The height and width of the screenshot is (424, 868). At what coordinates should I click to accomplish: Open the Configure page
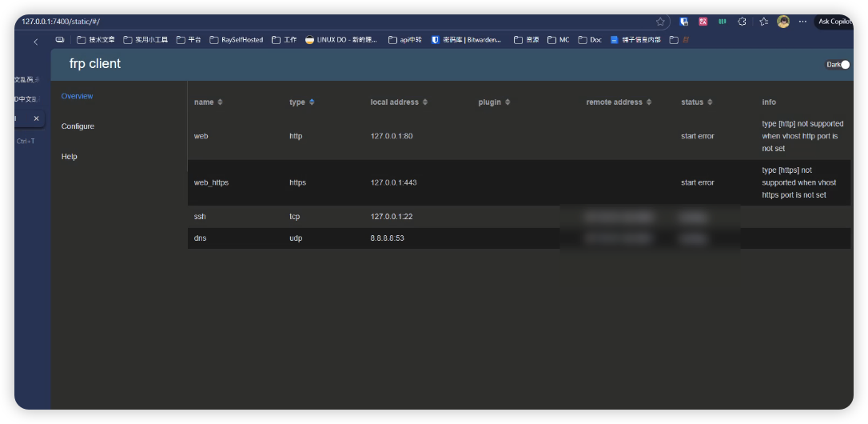click(78, 126)
